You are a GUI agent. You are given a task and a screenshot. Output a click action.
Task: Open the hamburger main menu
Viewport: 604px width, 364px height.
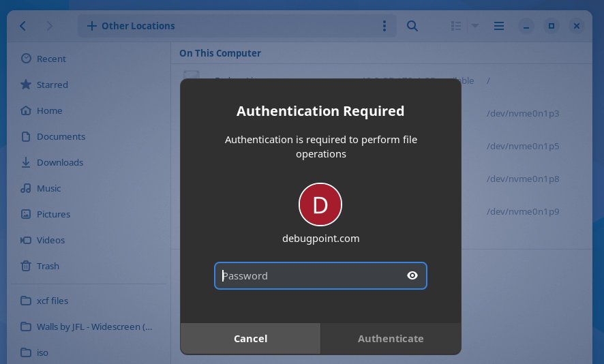coord(499,26)
